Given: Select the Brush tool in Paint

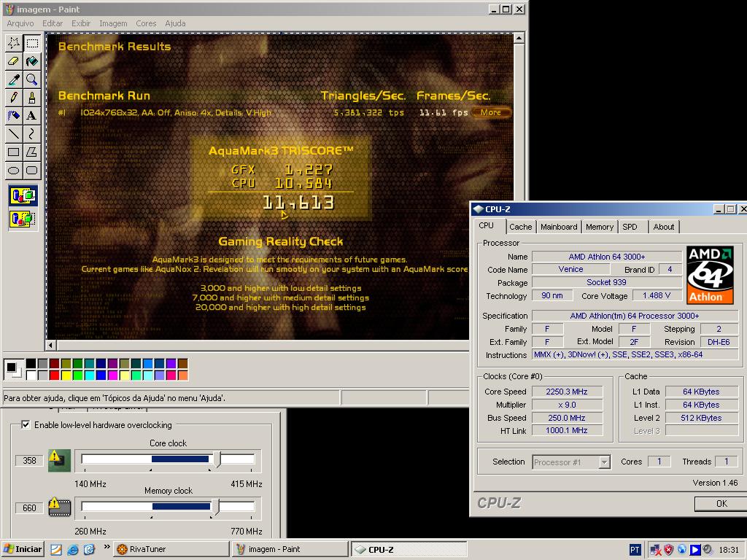Looking at the screenshot, I should (32, 98).
